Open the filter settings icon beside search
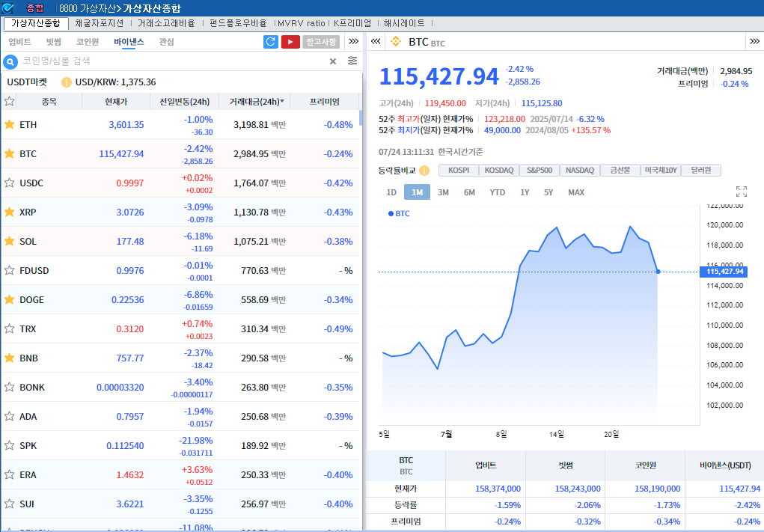This screenshot has width=764, height=532. 352,61
